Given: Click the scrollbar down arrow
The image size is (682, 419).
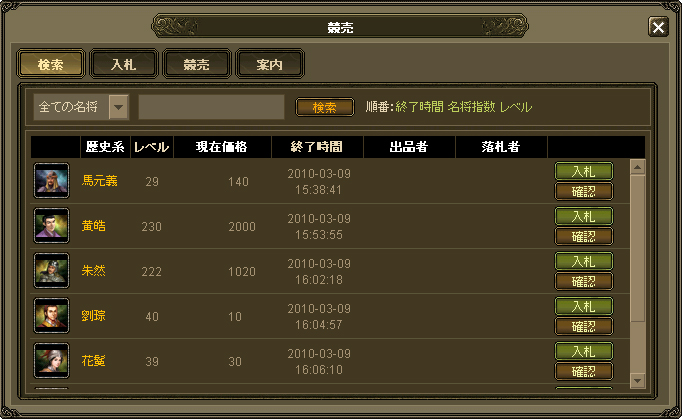Looking at the screenshot, I should click(x=637, y=381).
